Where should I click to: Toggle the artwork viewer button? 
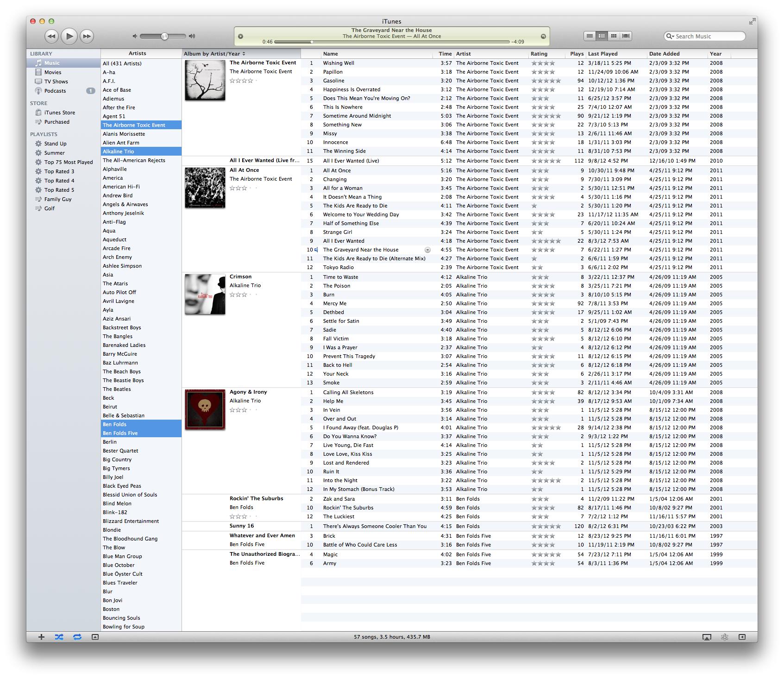[95, 637]
